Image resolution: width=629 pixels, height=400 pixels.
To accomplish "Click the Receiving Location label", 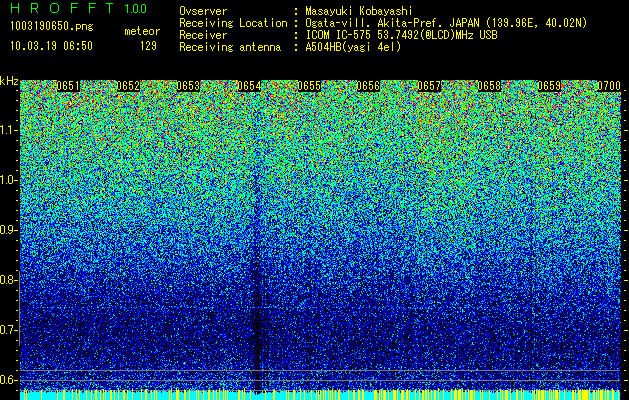I will point(233,23).
